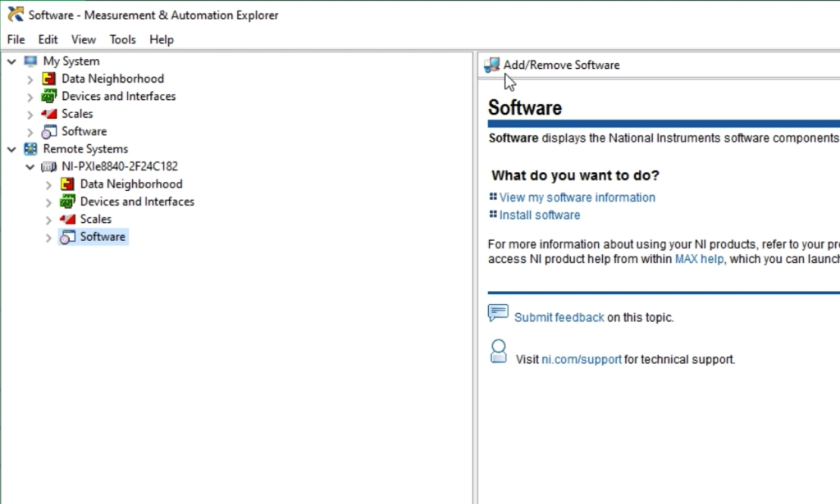Select Devices and Interfaces label under My System

[x=118, y=97]
